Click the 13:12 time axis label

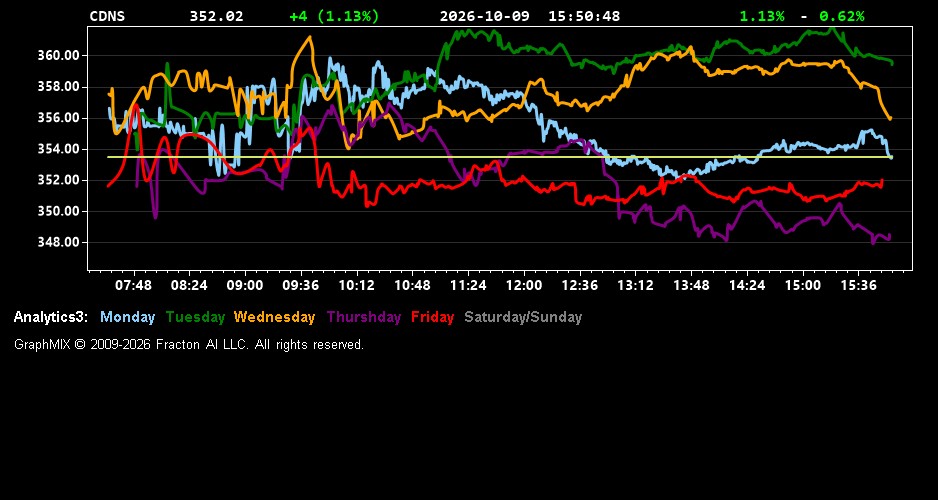pos(635,285)
